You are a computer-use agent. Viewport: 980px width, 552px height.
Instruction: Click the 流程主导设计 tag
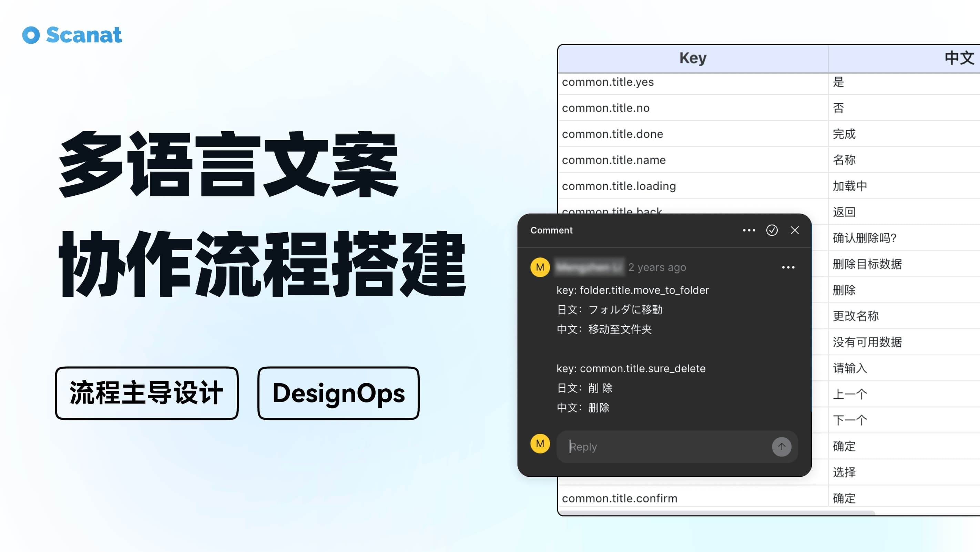[146, 393]
